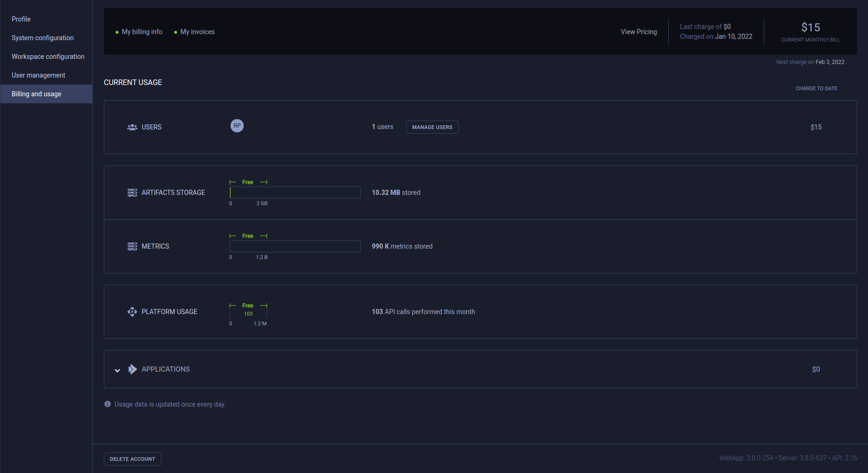This screenshot has width=868, height=473.
Task: Open the View Pricing page
Action: [638, 32]
